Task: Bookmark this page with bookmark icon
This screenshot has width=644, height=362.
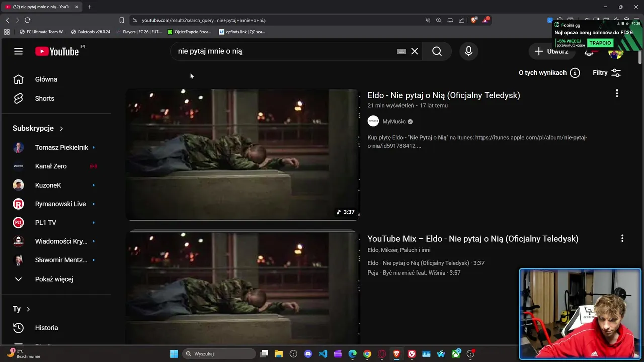Action: coord(122,20)
